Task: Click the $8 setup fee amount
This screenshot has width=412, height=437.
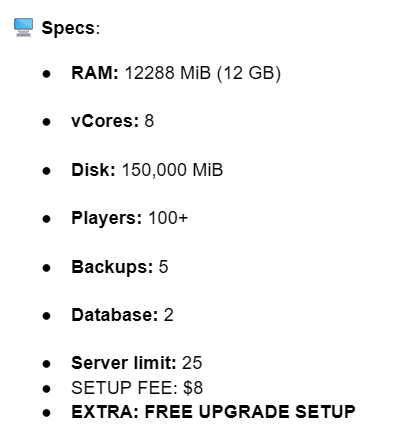Action: [x=193, y=388]
